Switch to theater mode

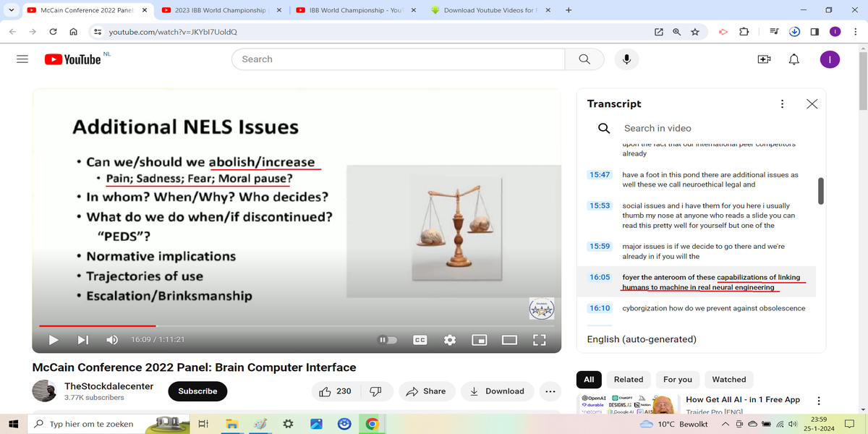(x=509, y=340)
